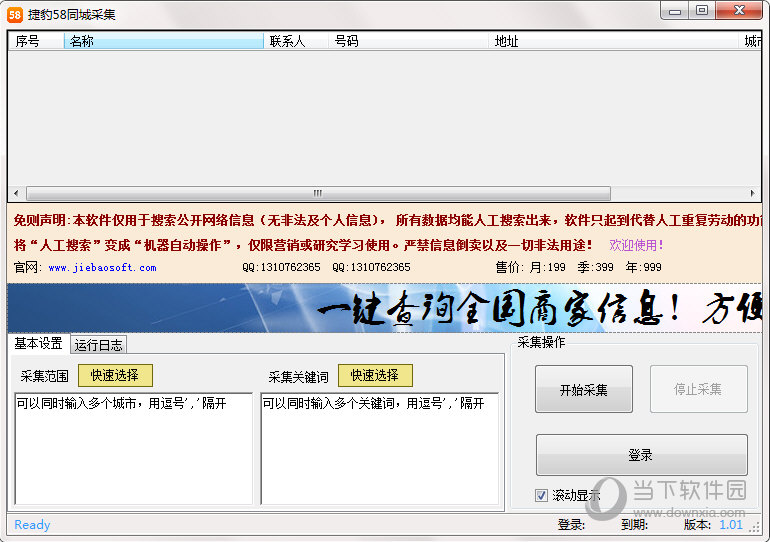770x542 pixels.
Task: Sort by the 名称 column header
Action: 164,41
